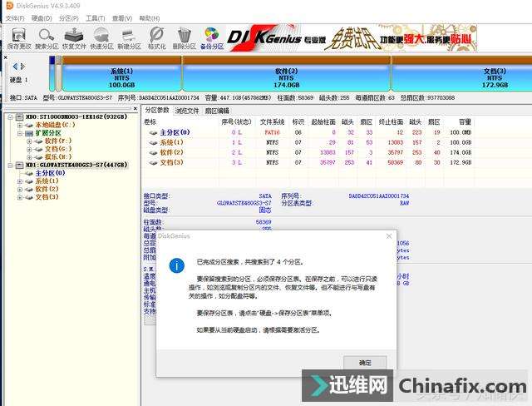Click the 文件系统 column header

coord(272,121)
